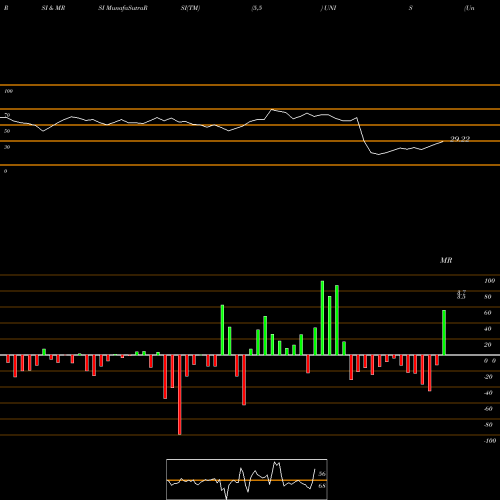Click the 'SI(TM)' header text
Viewport: 500px width, 500px height.
(x=190, y=8)
